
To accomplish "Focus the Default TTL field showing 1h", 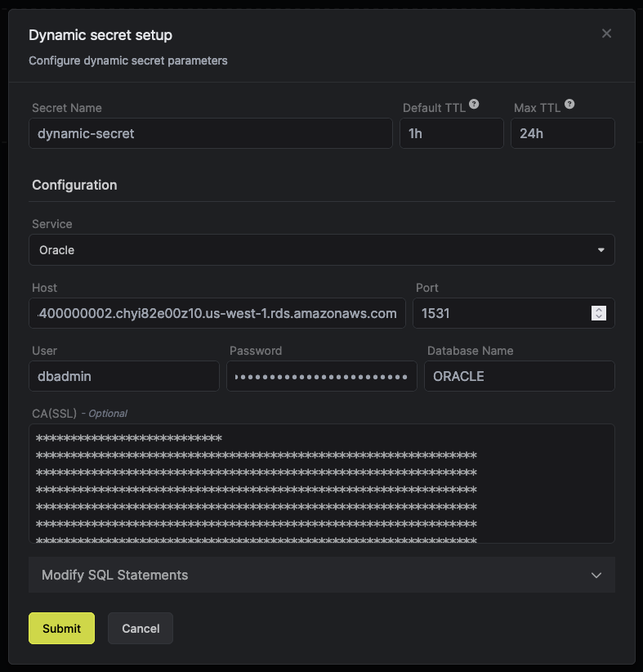I will point(452,133).
